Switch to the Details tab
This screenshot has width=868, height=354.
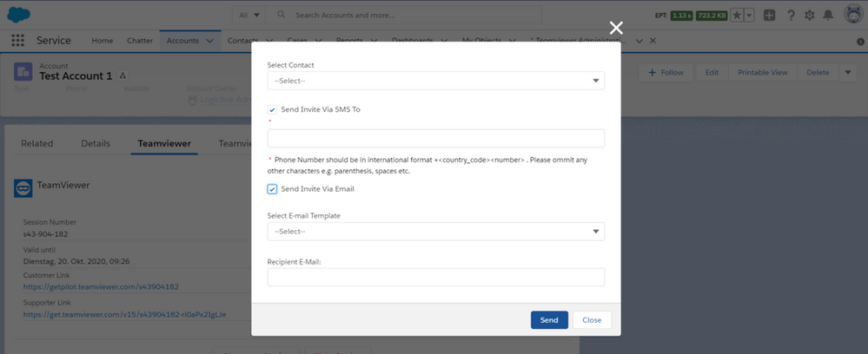tap(96, 144)
